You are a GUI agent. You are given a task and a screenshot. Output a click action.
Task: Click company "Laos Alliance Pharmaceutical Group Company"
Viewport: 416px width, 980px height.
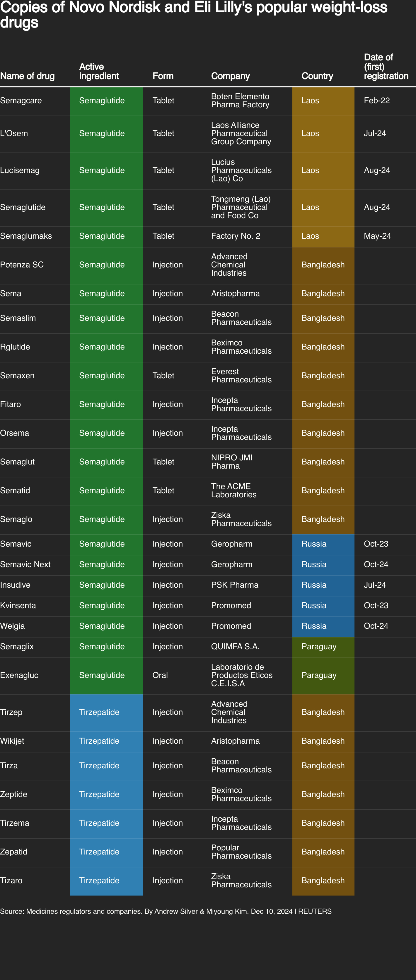click(x=241, y=133)
